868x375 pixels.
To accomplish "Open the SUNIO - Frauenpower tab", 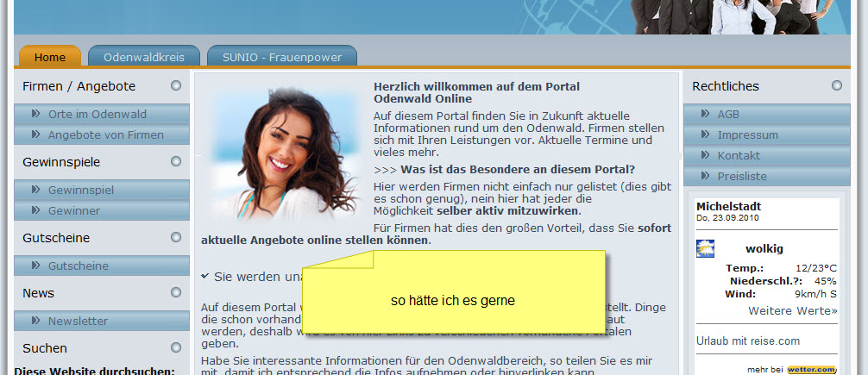I will tap(282, 57).
